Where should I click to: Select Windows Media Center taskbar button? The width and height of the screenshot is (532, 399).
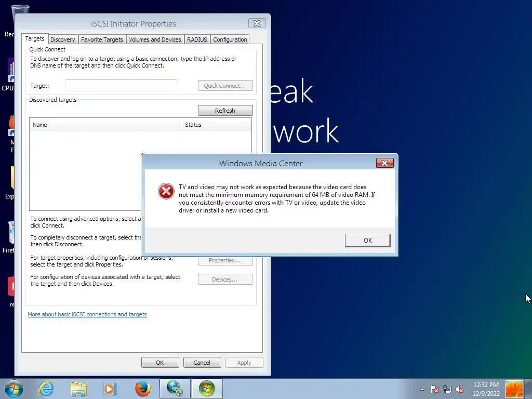tap(207, 389)
